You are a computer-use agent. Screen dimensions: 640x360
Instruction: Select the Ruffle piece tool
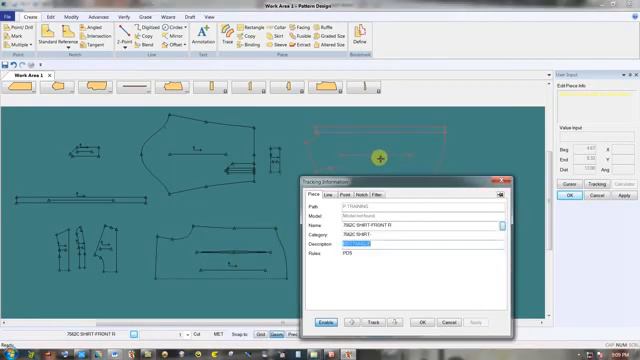coord(323,27)
